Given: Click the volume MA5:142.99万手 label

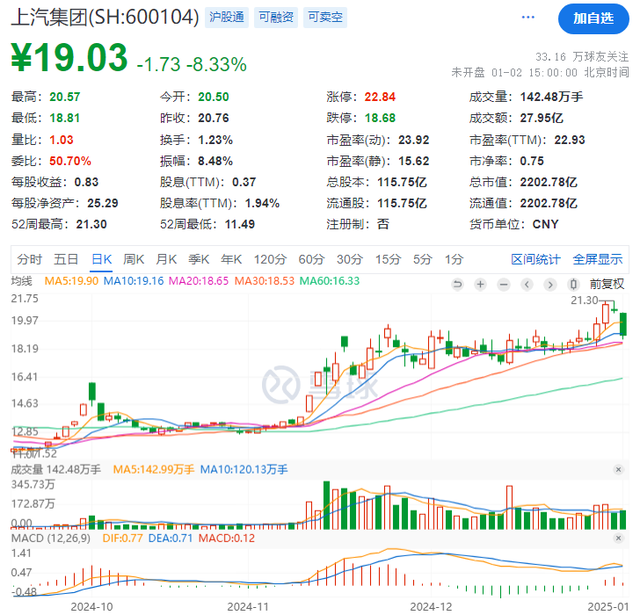Looking at the screenshot, I should click(x=153, y=470).
